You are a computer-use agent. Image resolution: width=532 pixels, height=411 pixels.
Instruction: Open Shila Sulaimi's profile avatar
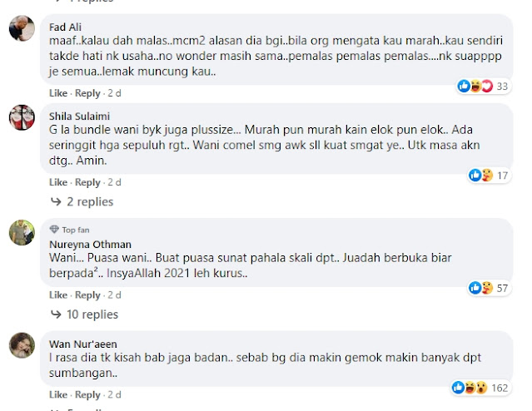(22, 117)
